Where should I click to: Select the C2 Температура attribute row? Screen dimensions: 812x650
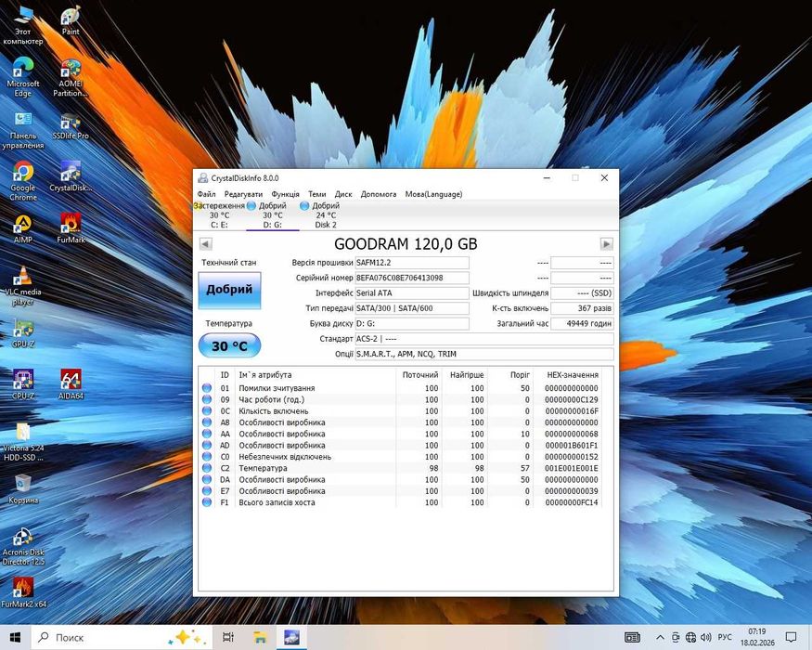click(x=400, y=468)
